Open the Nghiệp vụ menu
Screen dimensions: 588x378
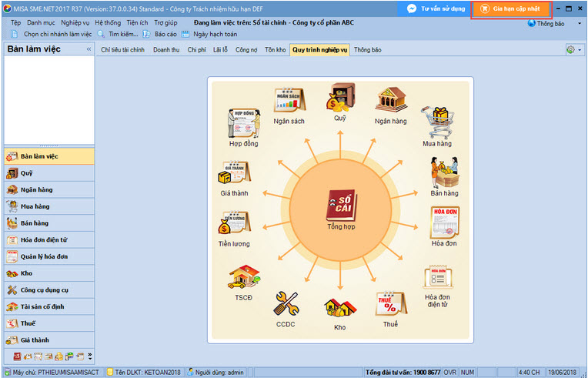click(x=75, y=23)
